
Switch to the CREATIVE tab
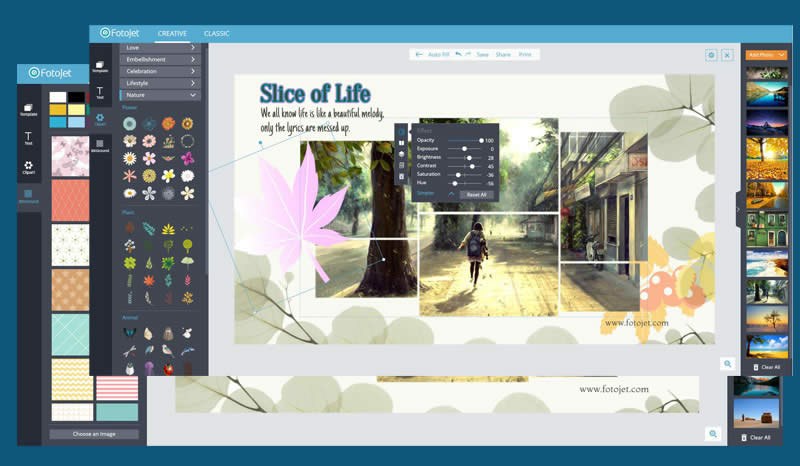click(172, 33)
